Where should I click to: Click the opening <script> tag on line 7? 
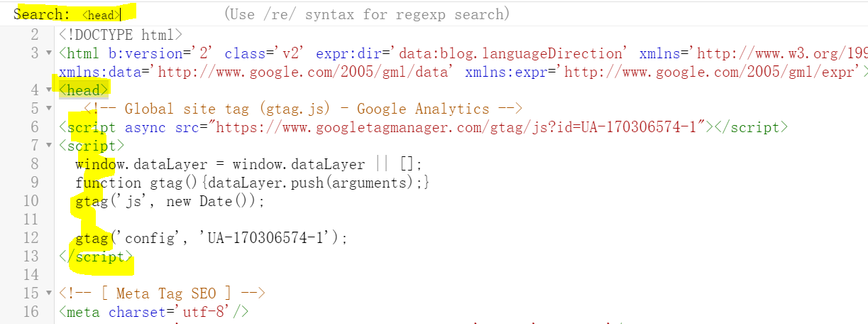pyautogui.click(x=92, y=146)
